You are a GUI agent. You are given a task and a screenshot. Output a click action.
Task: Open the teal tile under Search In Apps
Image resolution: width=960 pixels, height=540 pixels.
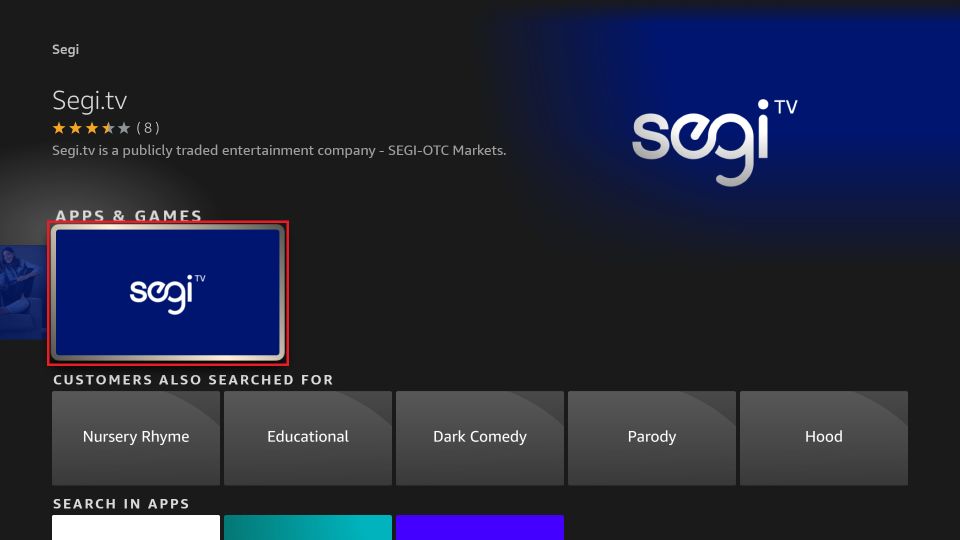308,527
